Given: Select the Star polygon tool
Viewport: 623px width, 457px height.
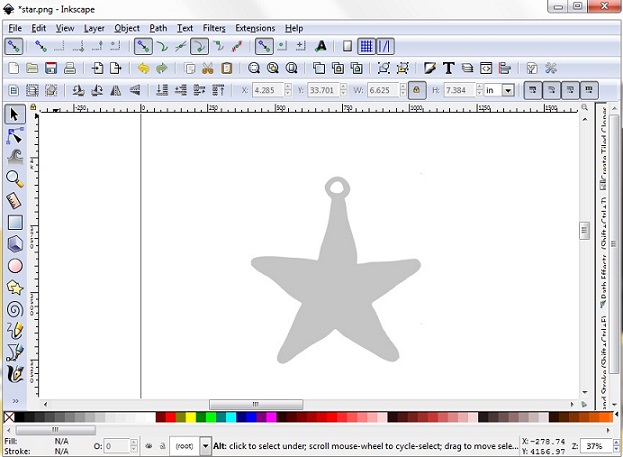Looking at the screenshot, I should 15,288.
